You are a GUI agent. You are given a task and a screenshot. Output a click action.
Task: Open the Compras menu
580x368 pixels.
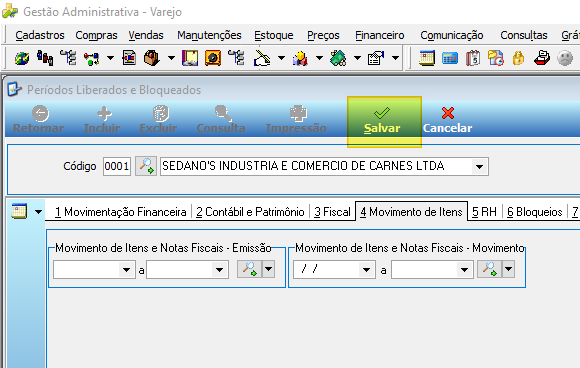tap(96, 35)
